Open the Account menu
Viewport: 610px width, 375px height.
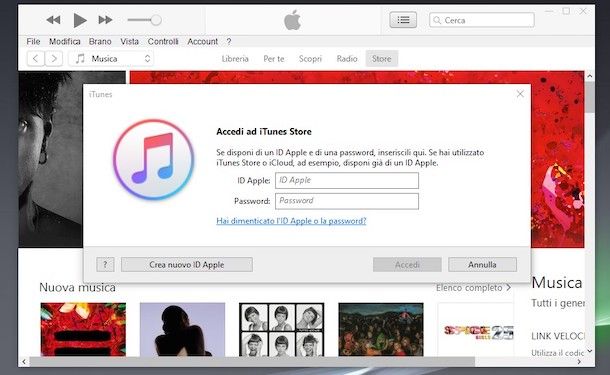coord(202,41)
